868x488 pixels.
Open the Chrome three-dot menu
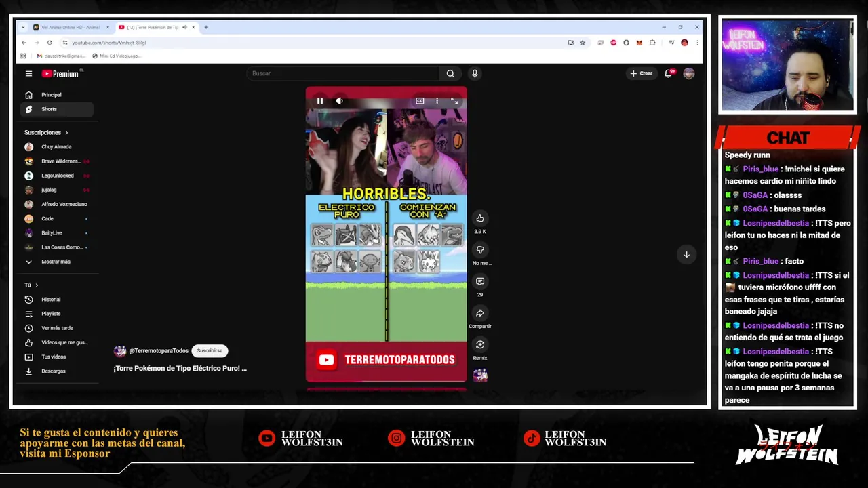tap(696, 43)
